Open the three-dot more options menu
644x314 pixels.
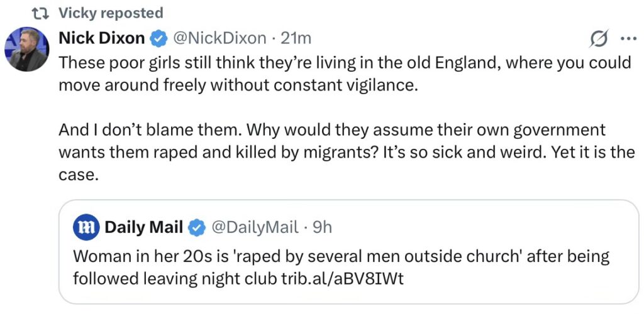pyautogui.click(x=628, y=38)
